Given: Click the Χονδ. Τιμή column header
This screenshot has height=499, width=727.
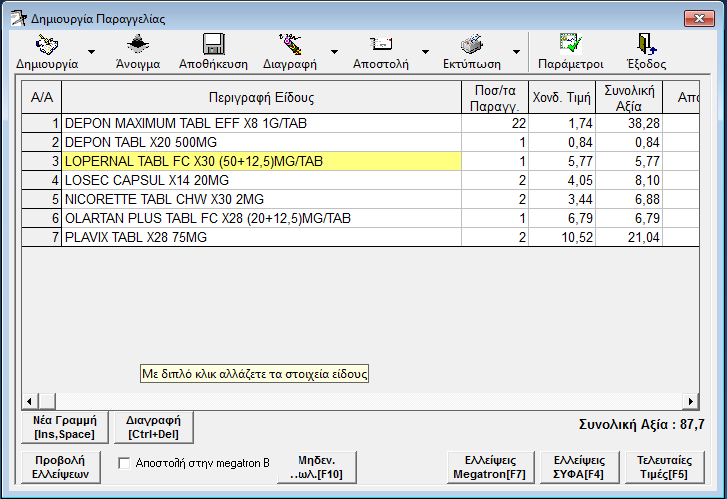Looking at the screenshot, I should [x=561, y=97].
